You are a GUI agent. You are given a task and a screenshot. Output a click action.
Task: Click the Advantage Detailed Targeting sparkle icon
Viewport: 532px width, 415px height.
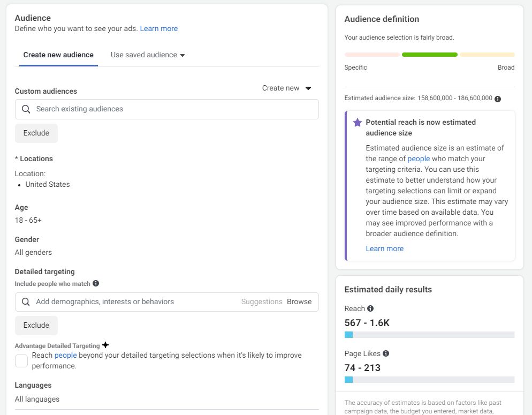(x=105, y=345)
